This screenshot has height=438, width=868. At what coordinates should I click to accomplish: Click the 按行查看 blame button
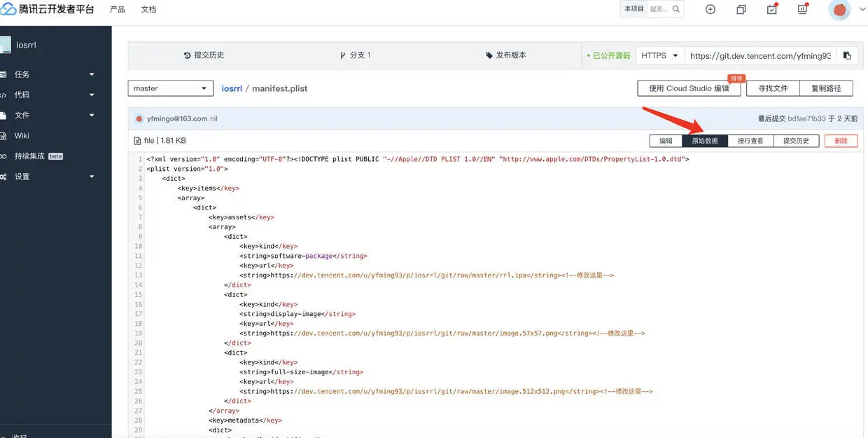pos(750,141)
